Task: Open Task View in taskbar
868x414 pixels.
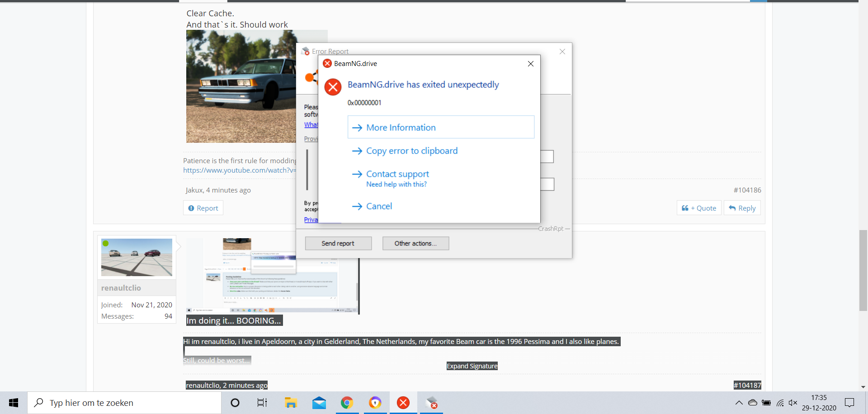Action: click(x=262, y=403)
